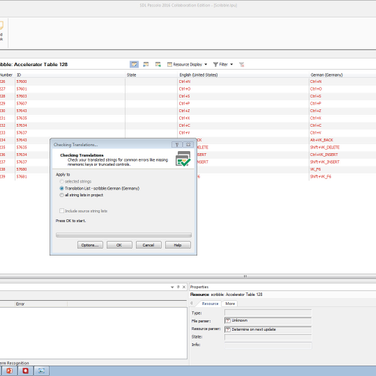Click the ID column header
376x376 pixels.
(70, 75)
